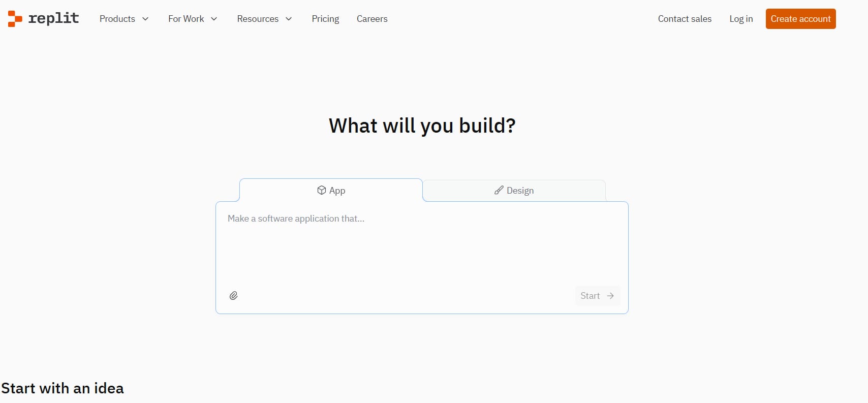Switch to the Design tab
Viewport: 868px width, 403px height.
pos(514,191)
